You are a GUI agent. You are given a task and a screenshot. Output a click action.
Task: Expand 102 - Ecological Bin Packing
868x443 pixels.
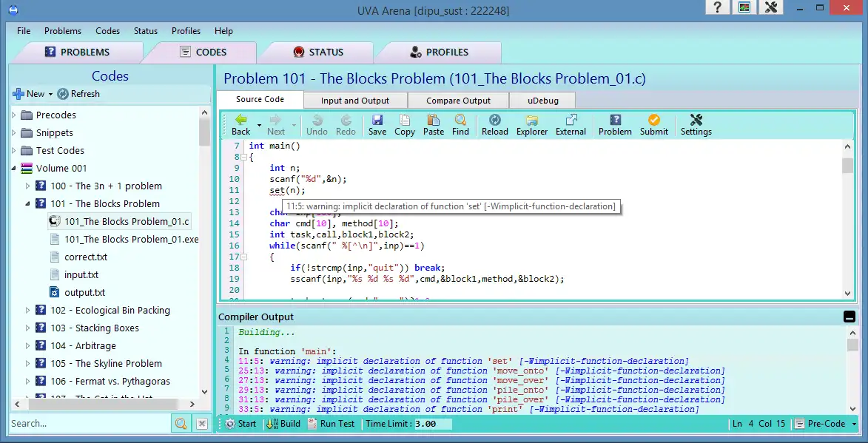(27, 311)
